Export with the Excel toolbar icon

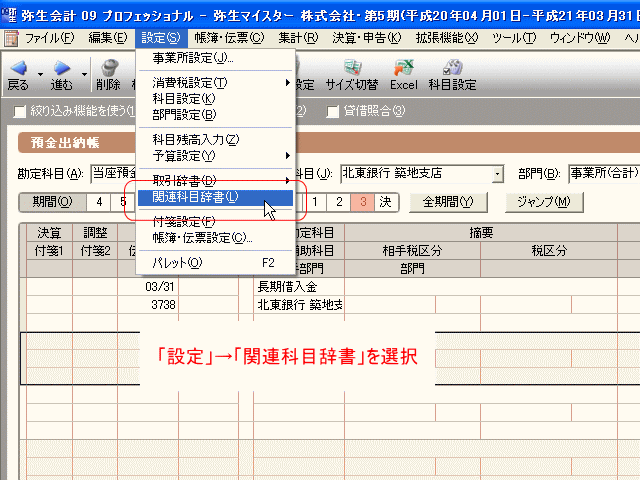[x=404, y=68]
